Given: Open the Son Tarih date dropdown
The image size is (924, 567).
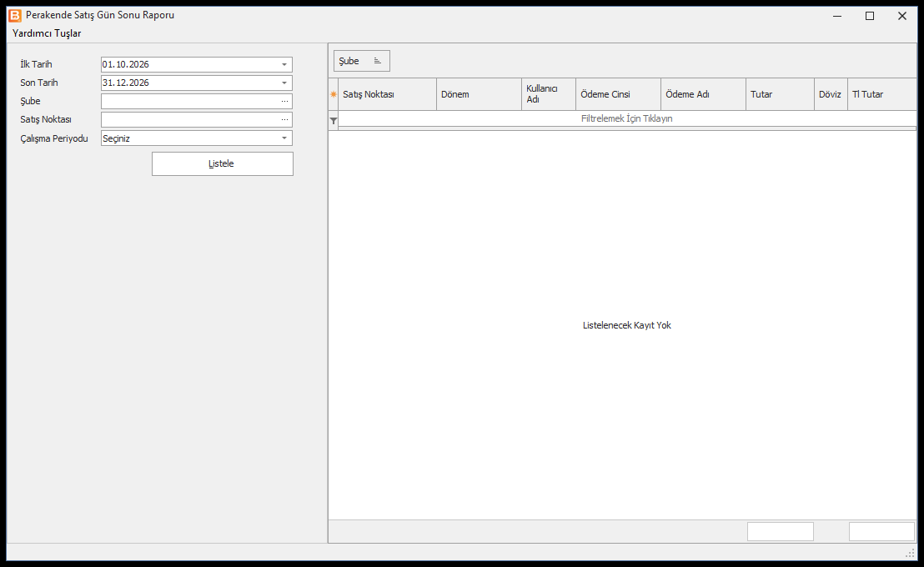Looking at the screenshot, I should click(x=284, y=83).
